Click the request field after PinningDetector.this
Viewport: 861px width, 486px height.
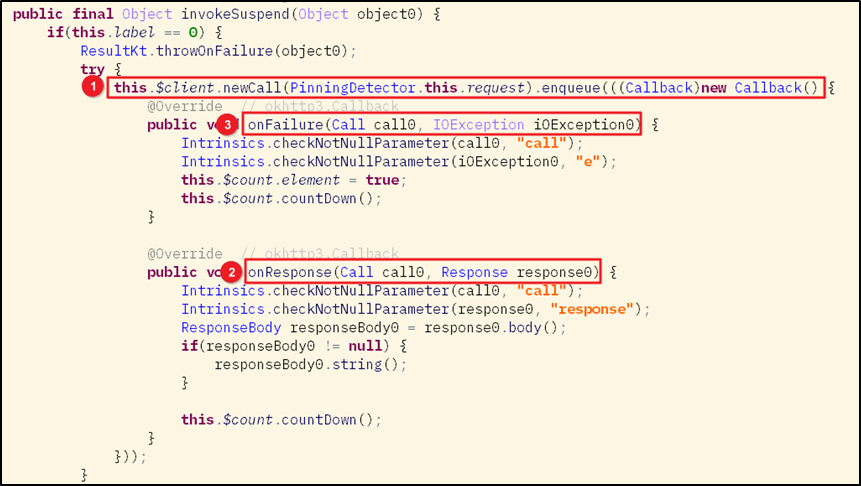point(495,88)
